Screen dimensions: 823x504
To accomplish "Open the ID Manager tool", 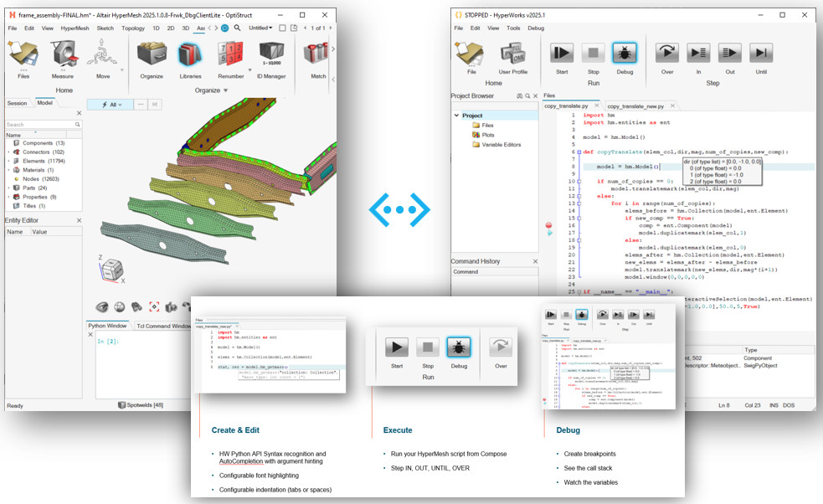I will (x=270, y=57).
